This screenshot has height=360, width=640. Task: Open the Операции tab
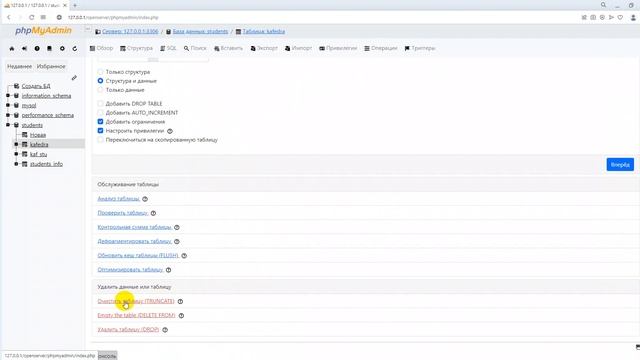click(380, 48)
